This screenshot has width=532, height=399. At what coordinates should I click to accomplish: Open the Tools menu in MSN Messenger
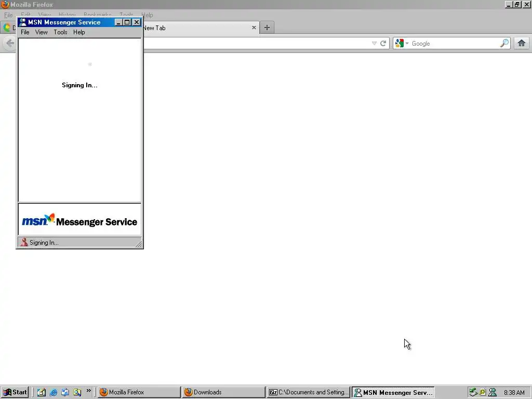pos(60,32)
